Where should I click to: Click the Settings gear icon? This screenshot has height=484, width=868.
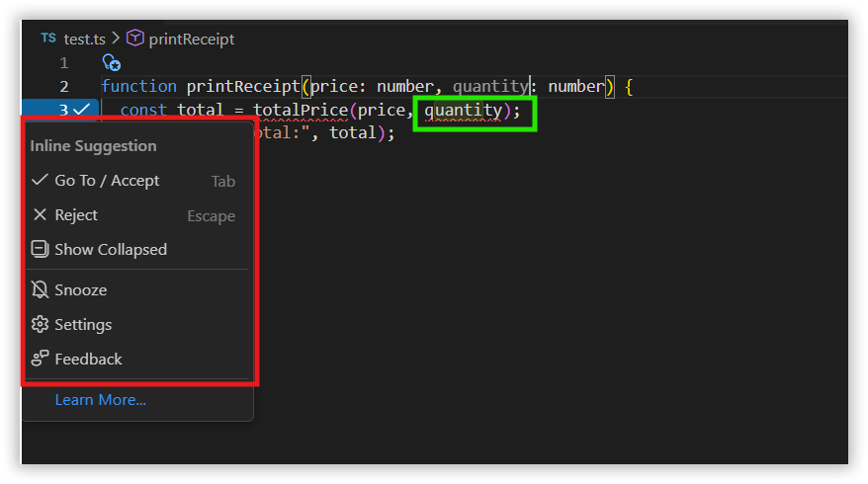pyautogui.click(x=40, y=324)
